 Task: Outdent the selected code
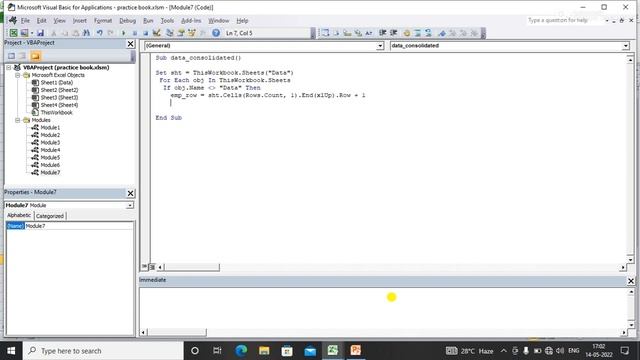coord(393,33)
